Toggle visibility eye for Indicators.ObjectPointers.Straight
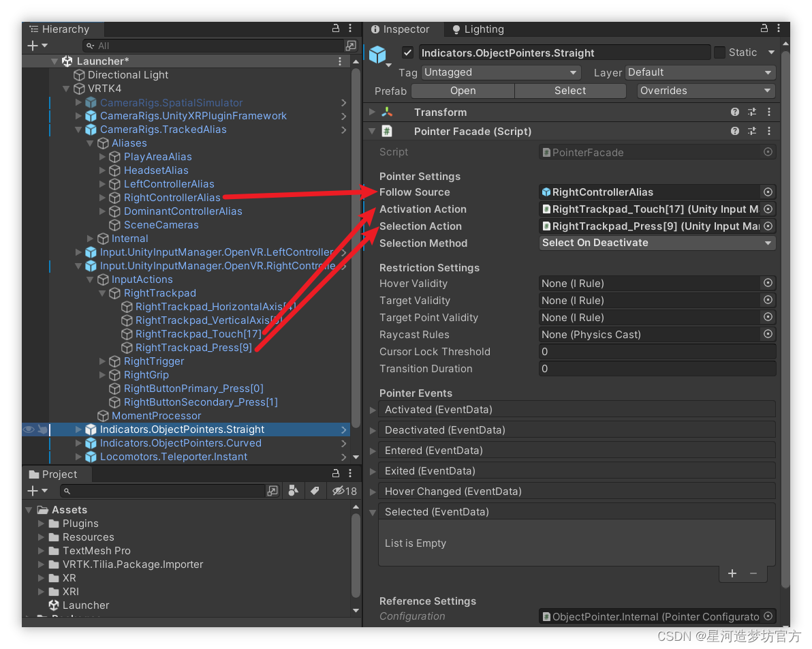The height and width of the screenshot is (649, 812). 29,429
